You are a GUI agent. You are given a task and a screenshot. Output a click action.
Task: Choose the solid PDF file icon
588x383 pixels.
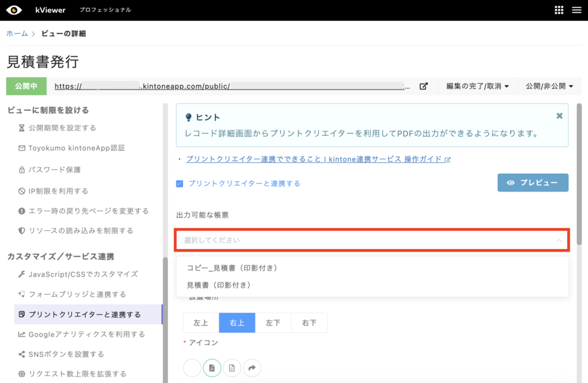tap(212, 368)
